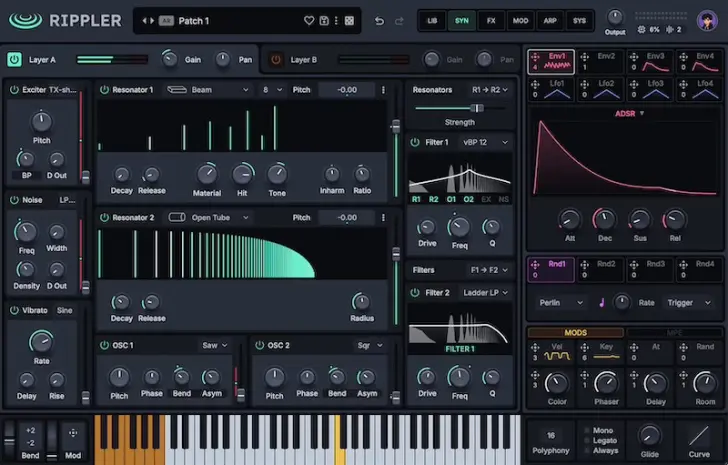Toggle OSC 2 power button

[x=260, y=345]
